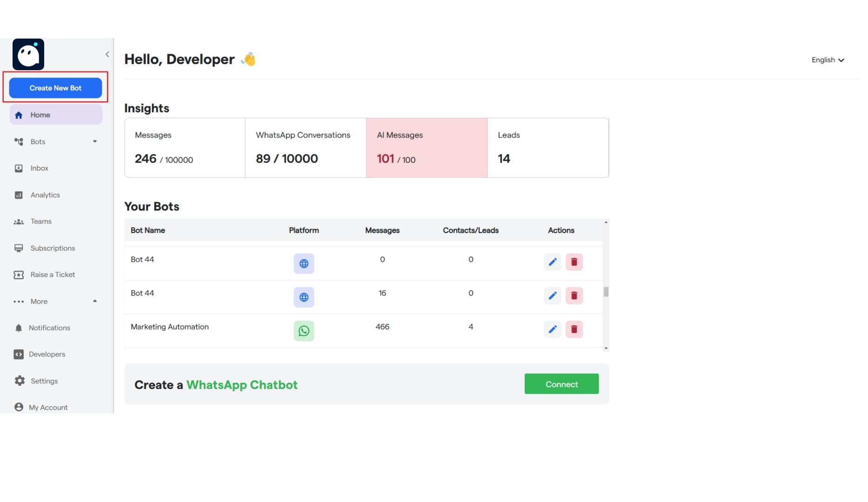The height and width of the screenshot is (502, 868).
Task: Open the Developers section
Action: 47,354
